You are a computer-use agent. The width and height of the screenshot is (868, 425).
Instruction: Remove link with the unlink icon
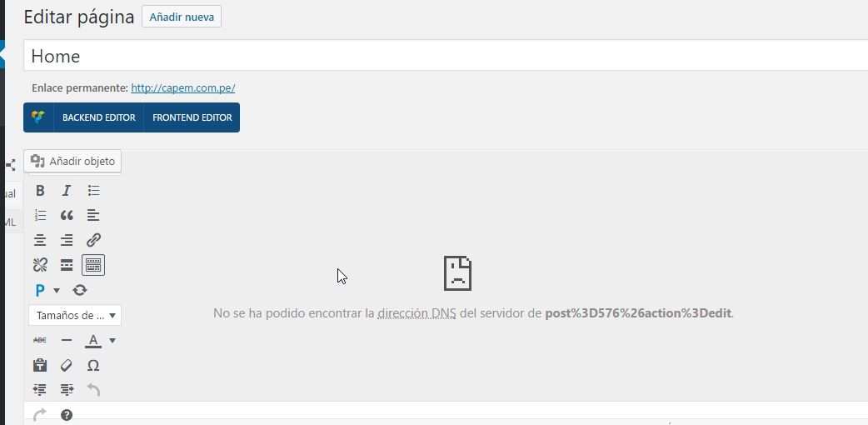pos(40,265)
